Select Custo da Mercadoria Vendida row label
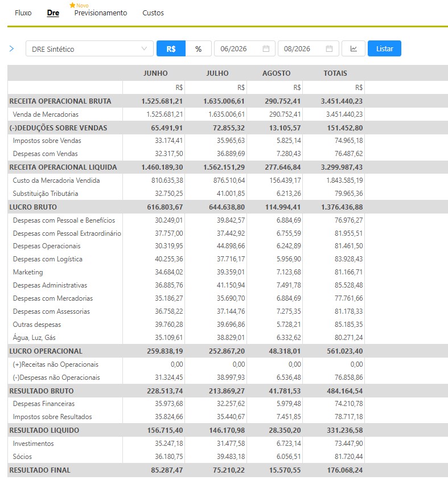Screen dimensions: 448x488 56,181
